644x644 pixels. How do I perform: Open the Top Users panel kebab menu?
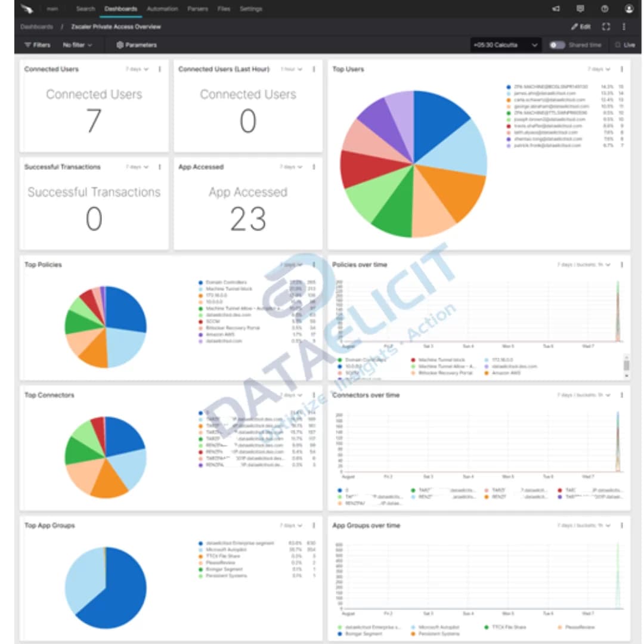pyautogui.click(x=620, y=69)
